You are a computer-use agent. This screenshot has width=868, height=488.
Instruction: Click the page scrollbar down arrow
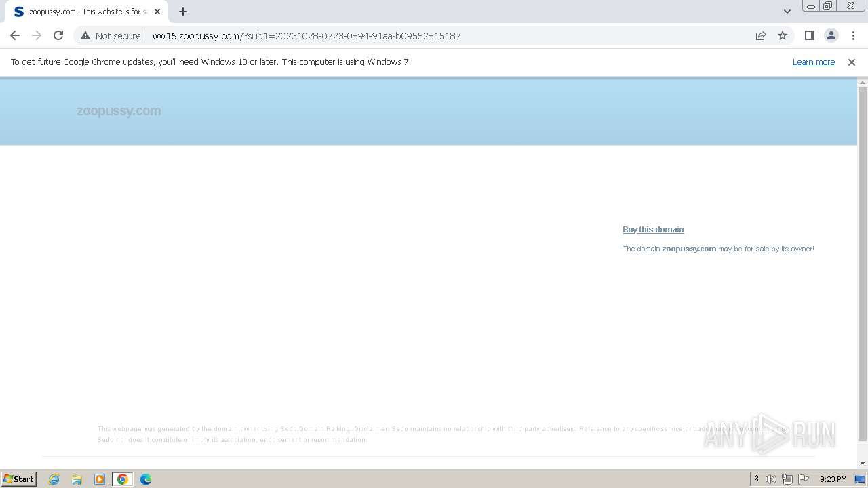coord(863,463)
